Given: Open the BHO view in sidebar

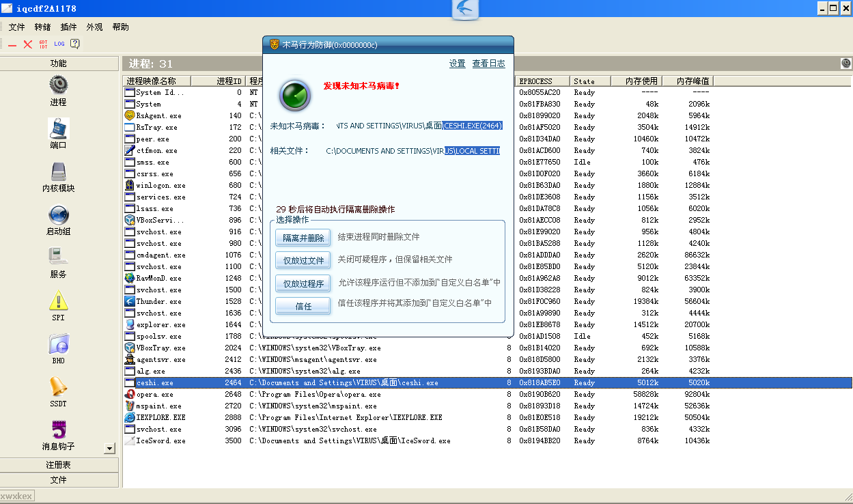Looking at the screenshot, I should 58,349.
